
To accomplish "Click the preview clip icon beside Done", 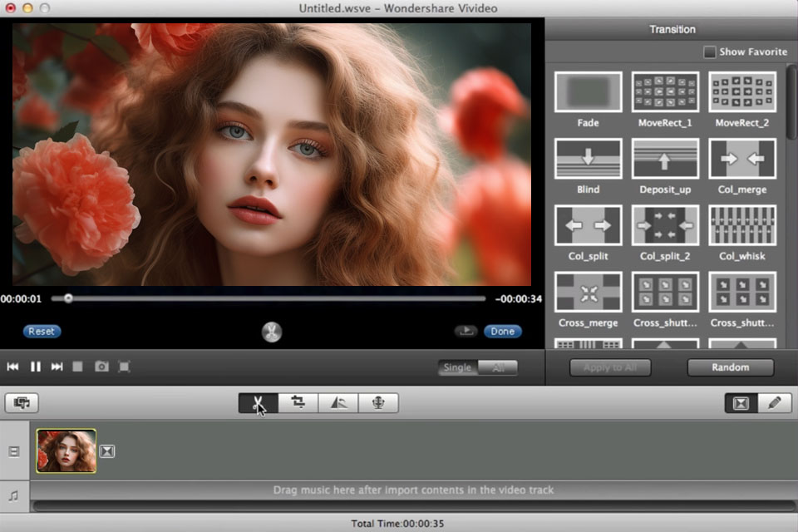I will (x=465, y=332).
